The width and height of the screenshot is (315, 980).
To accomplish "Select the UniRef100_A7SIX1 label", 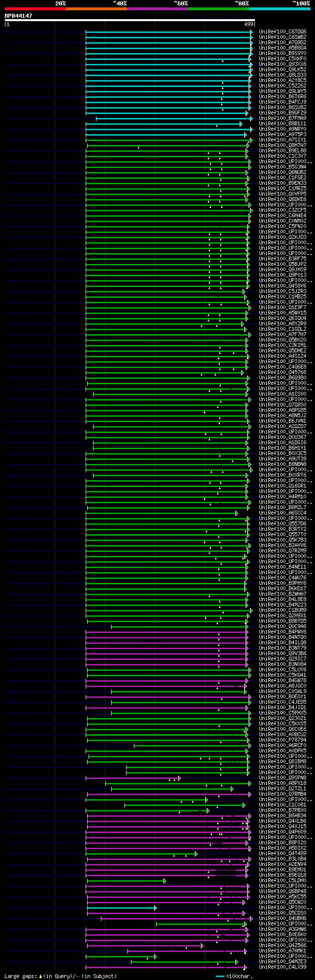I will (283, 140).
